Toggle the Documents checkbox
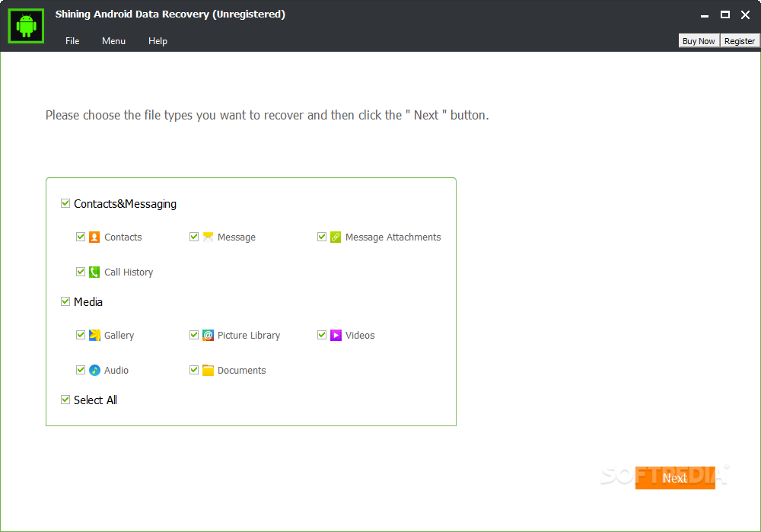This screenshot has width=761, height=532. pos(193,370)
